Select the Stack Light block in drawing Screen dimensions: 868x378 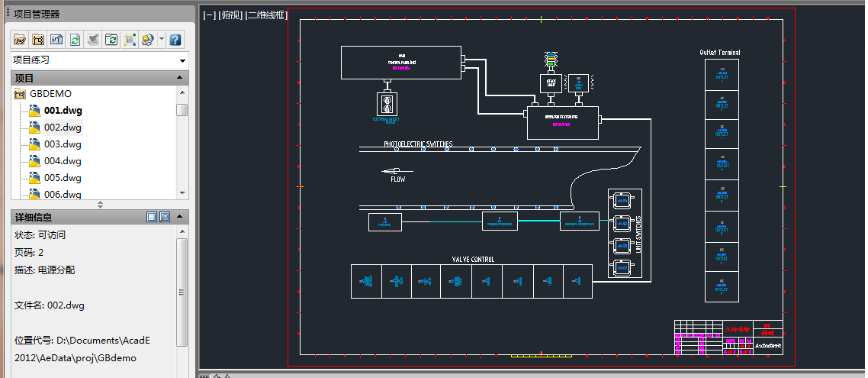point(551,82)
